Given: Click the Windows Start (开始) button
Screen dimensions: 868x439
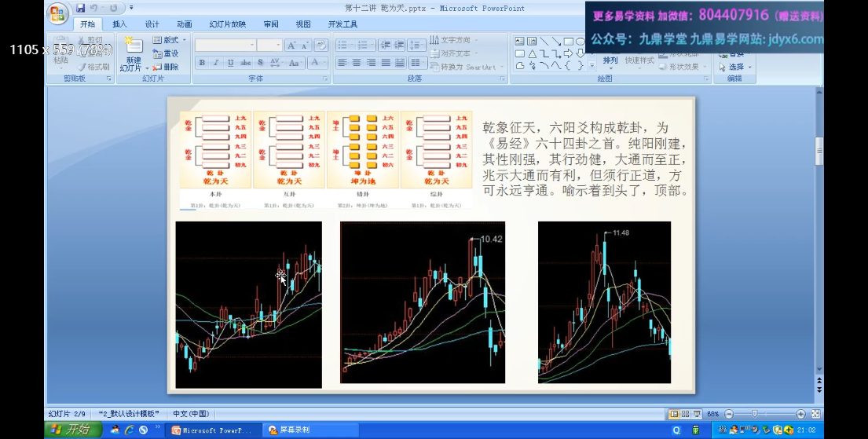Looking at the screenshot, I should [69, 430].
